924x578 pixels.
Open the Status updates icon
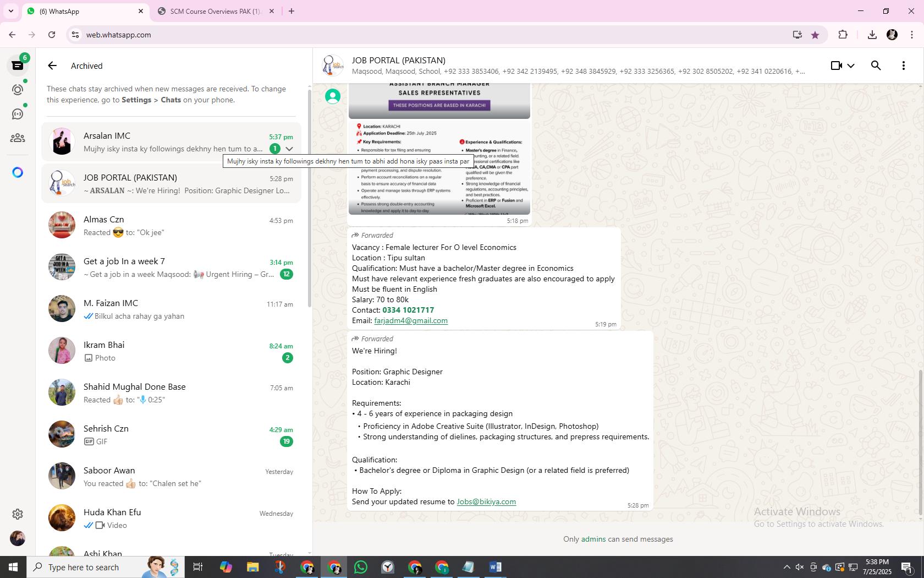click(x=18, y=90)
